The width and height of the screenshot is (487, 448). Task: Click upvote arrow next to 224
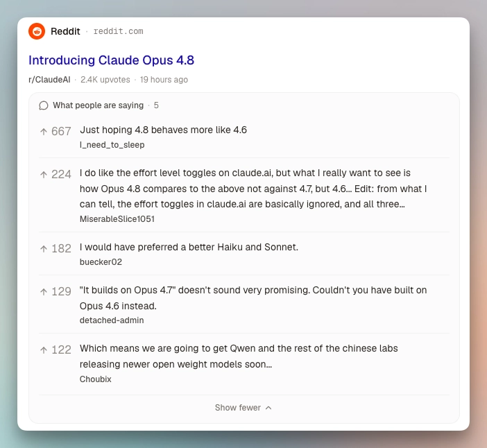[x=44, y=175]
